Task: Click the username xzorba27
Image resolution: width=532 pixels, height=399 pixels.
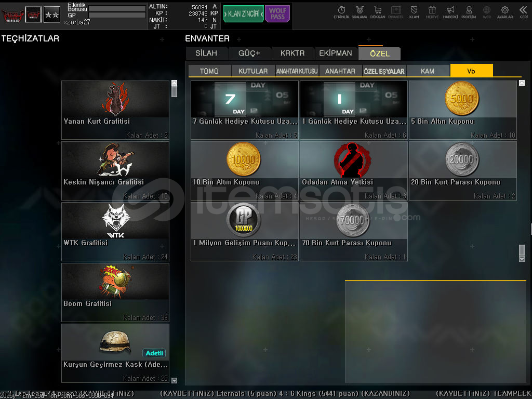Action: (x=77, y=22)
